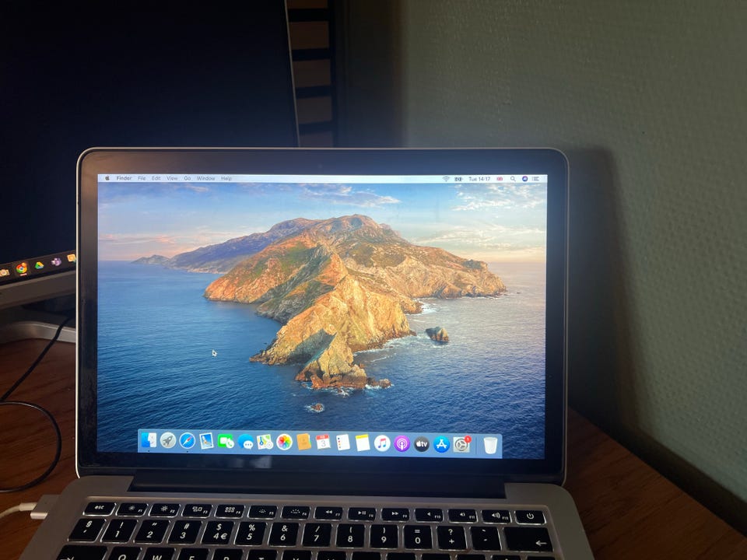Open Messages speech bubble icon
The height and width of the screenshot is (560, 747).
[x=245, y=442]
